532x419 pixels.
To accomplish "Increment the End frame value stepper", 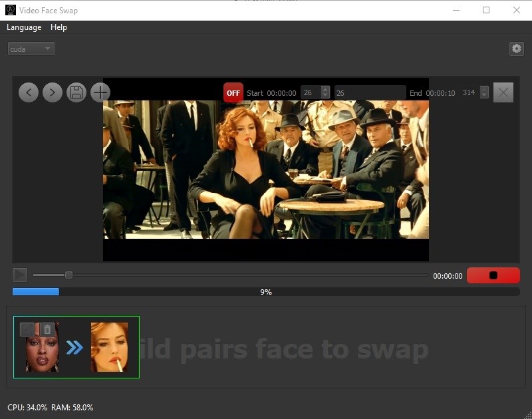I will [485, 90].
